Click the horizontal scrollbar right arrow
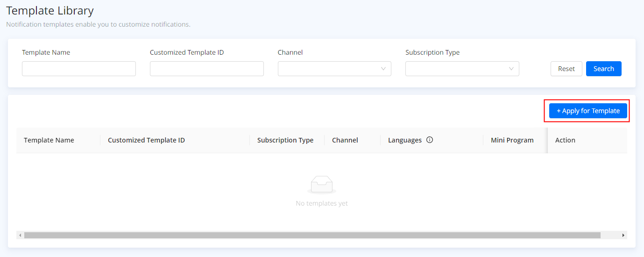This screenshot has width=644, height=257. pos(623,236)
